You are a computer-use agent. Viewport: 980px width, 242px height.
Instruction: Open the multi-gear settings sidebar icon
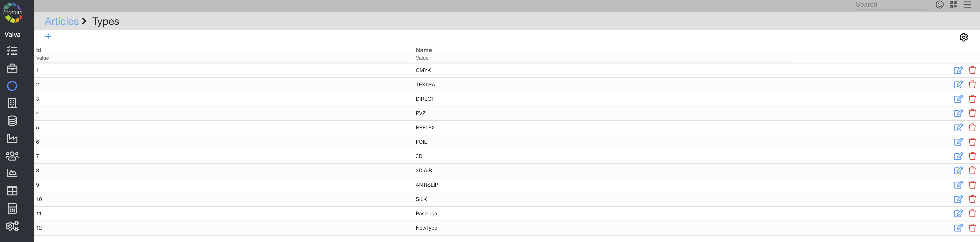click(12, 226)
